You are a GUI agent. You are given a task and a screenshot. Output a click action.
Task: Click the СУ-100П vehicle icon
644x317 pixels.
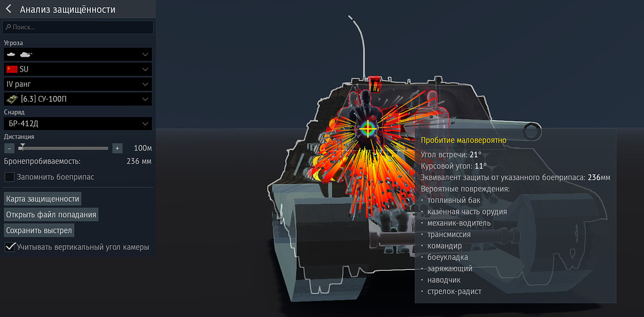[x=11, y=99]
